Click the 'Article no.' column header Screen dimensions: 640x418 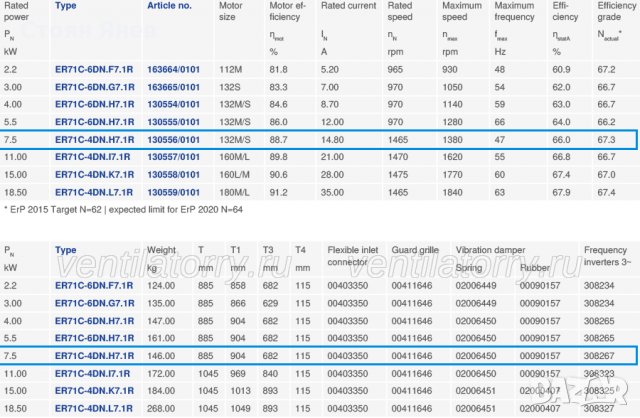point(170,6)
